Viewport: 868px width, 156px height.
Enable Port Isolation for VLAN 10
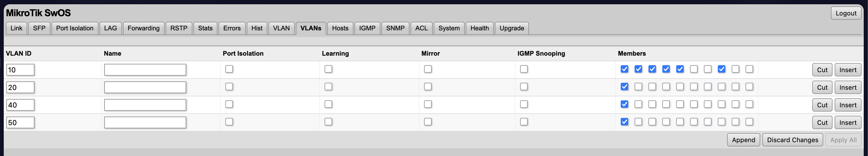point(229,69)
